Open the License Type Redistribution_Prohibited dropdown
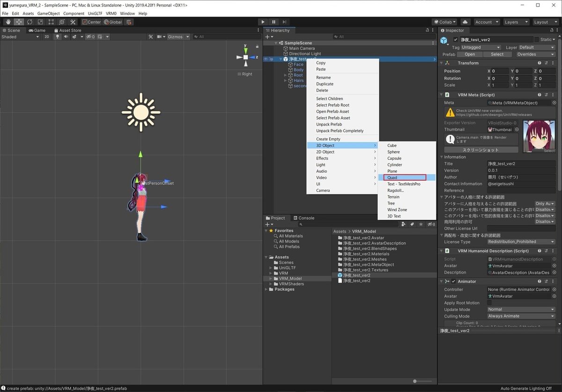Image resolution: width=562 pixels, height=392 pixels. point(521,242)
